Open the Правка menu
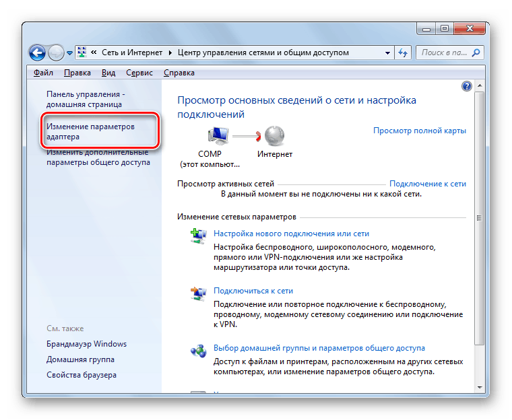Image resolution: width=512 pixels, height=420 pixels. (x=77, y=73)
